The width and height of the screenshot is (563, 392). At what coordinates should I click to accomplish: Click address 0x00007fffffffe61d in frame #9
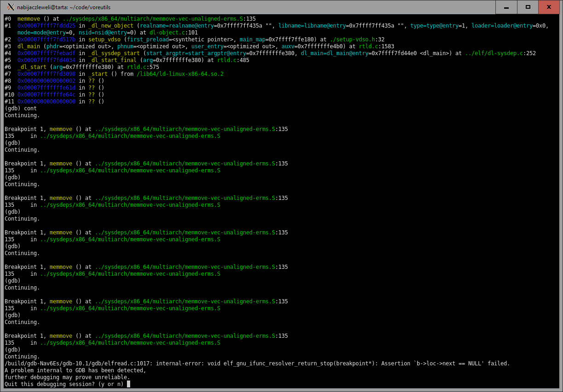point(46,88)
